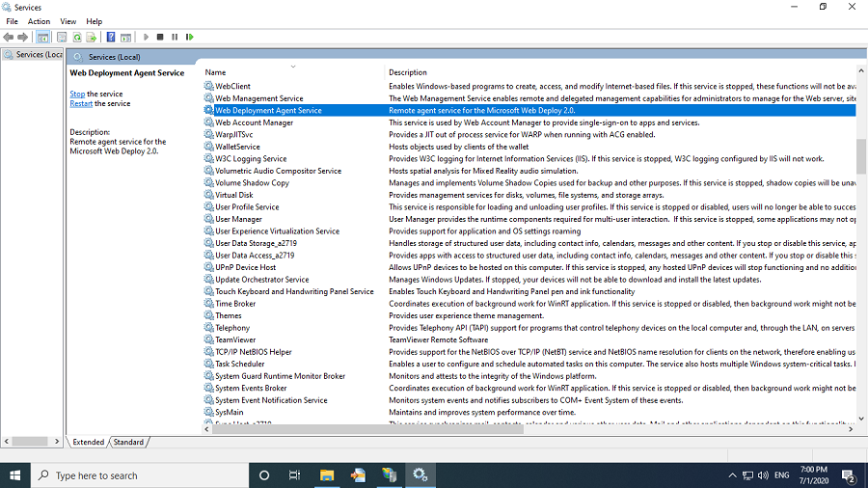Click the Windows Start button
The height and width of the screenshot is (488, 868).
[x=14, y=475]
